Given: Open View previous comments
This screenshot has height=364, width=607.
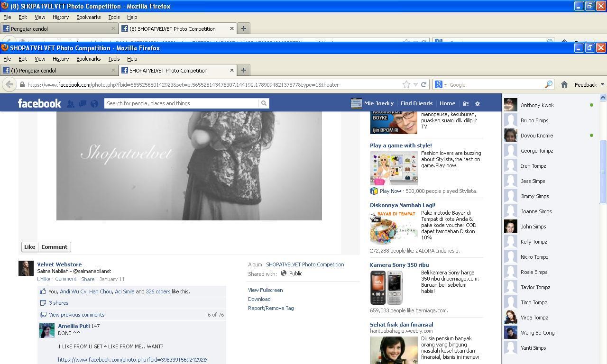Looking at the screenshot, I should click(77, 315).
